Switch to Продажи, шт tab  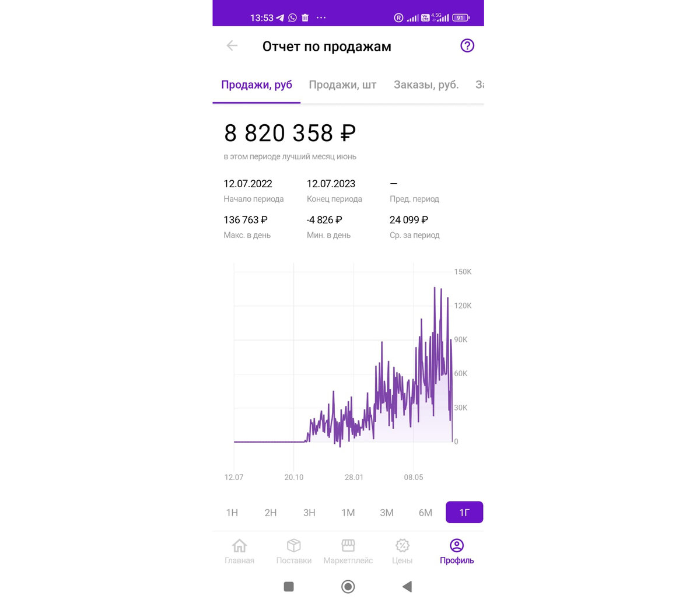point(342,85)
